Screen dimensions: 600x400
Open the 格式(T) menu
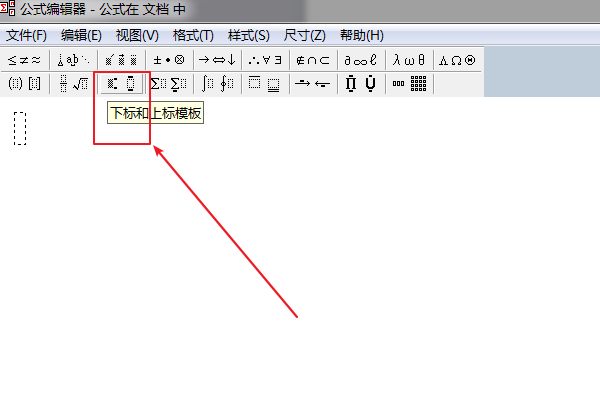193,36
